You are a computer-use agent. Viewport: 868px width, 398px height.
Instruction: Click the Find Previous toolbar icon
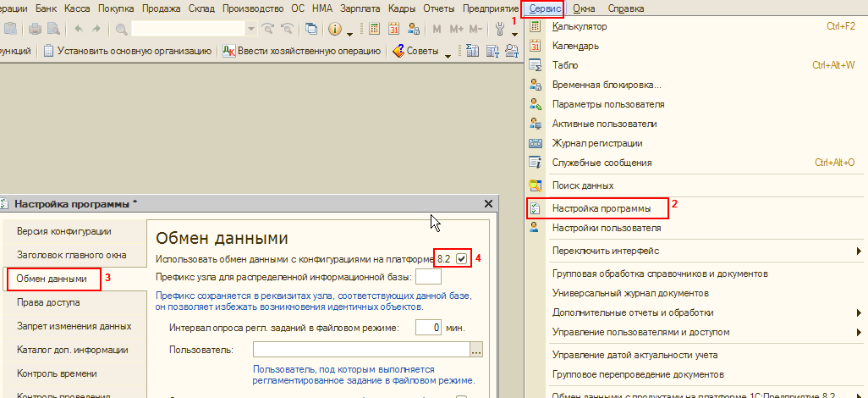click(287, 29)
